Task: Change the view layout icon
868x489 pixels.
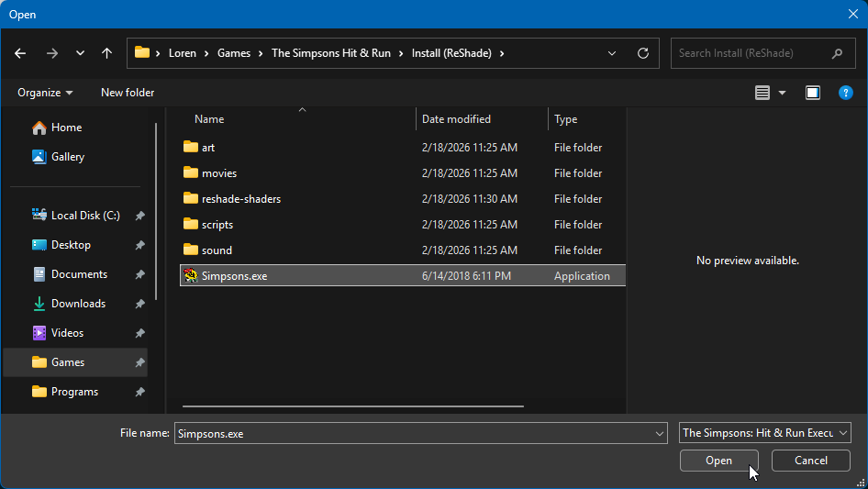Action: click(762, 93)
